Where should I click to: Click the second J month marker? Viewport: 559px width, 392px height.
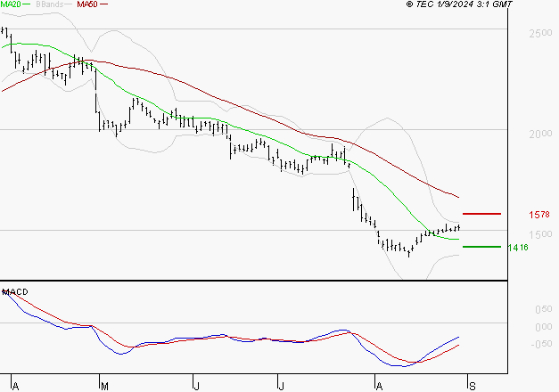[281, 387]
